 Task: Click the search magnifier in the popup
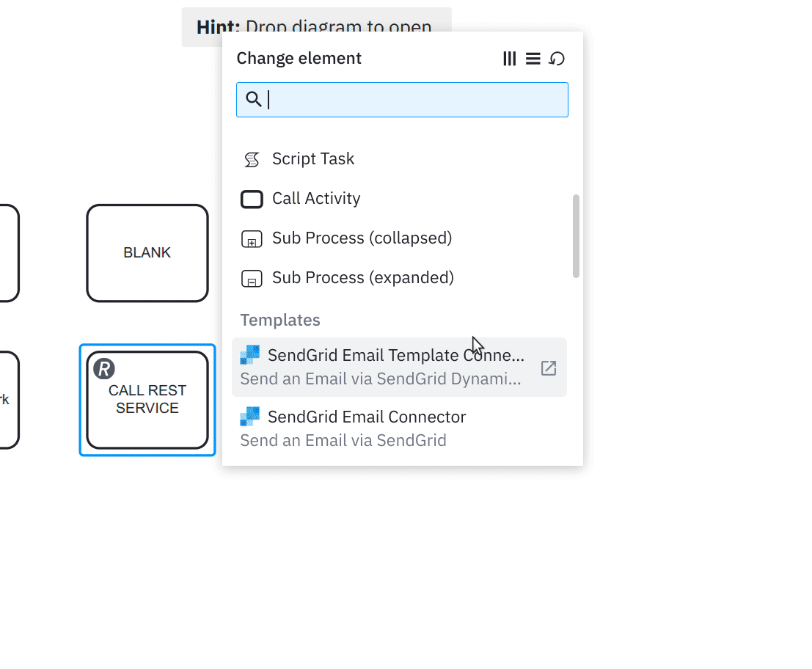(x=254, y=98)
